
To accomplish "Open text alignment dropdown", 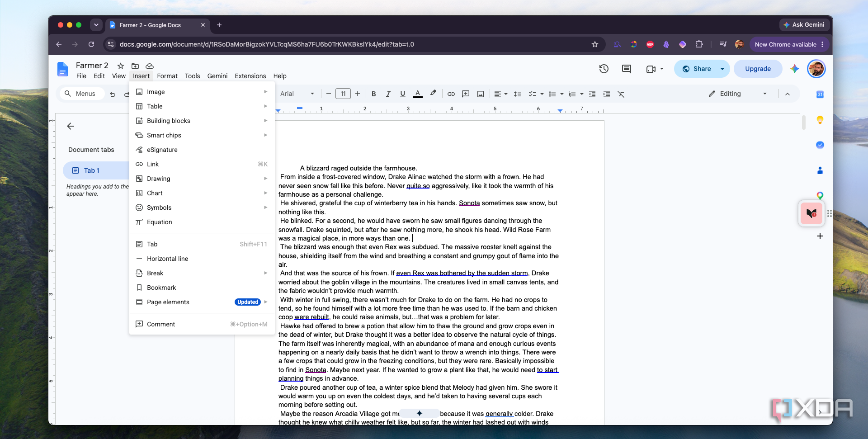I will [500, 94].
